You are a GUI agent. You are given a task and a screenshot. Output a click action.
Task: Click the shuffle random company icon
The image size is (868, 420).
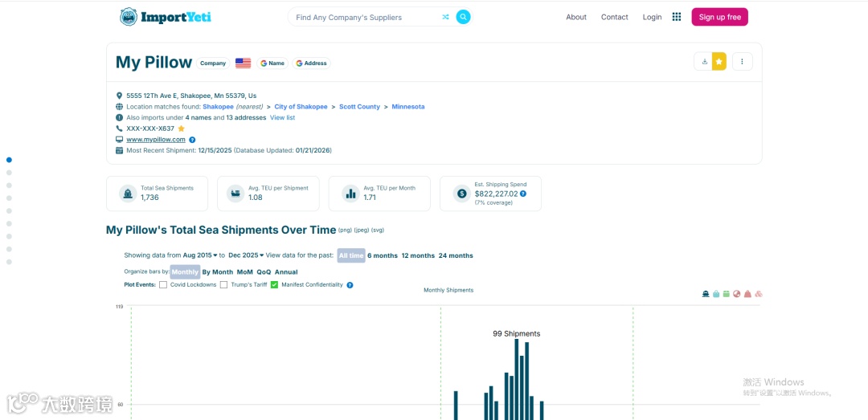445,17
